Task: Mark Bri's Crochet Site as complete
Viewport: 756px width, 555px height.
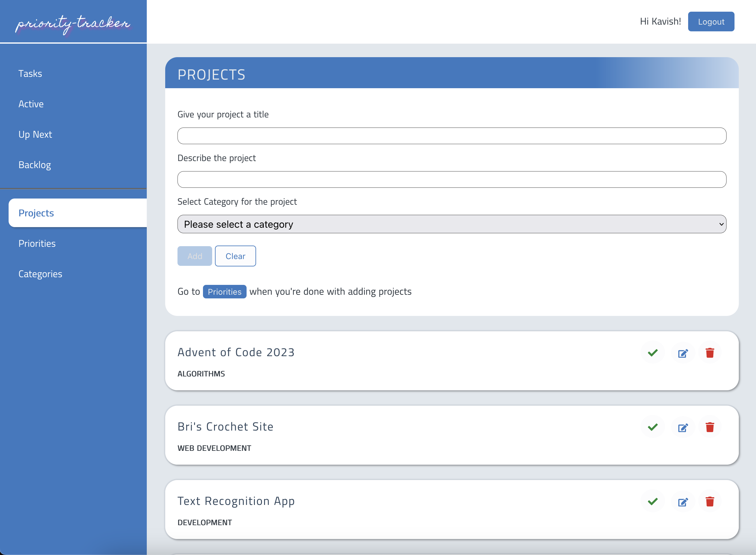Action: pos(653,427)
